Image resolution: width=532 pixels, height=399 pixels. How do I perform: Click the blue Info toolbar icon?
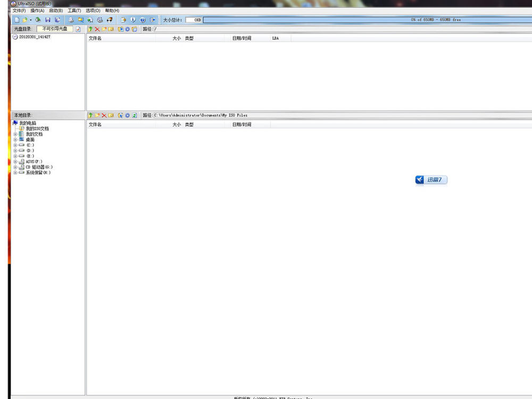coord(133,20)
